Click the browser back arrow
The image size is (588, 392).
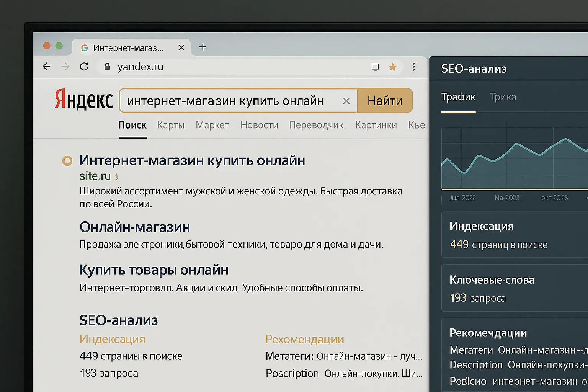(47, 67)
